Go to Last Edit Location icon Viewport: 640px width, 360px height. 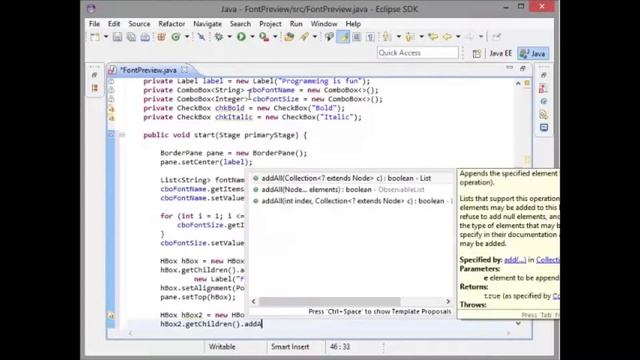tap(433, 37)
